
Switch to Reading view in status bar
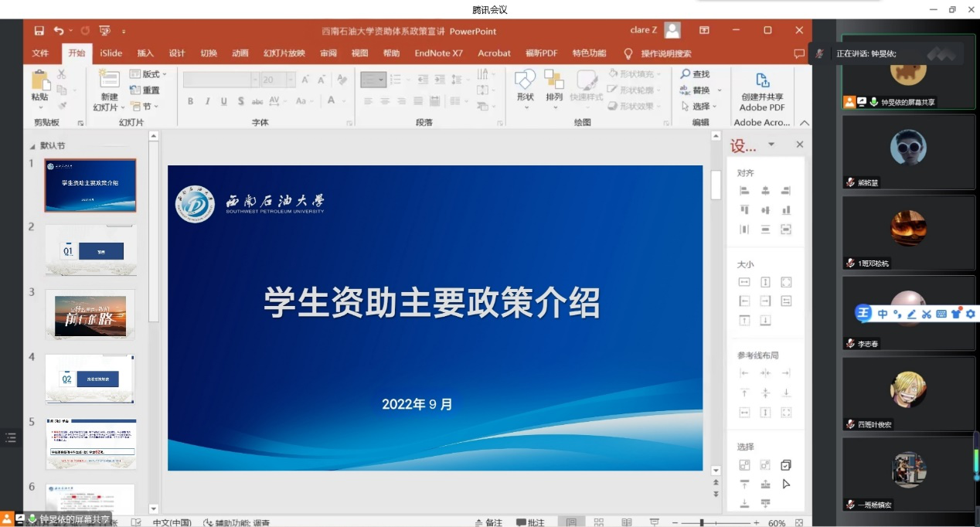coord(627,522)
